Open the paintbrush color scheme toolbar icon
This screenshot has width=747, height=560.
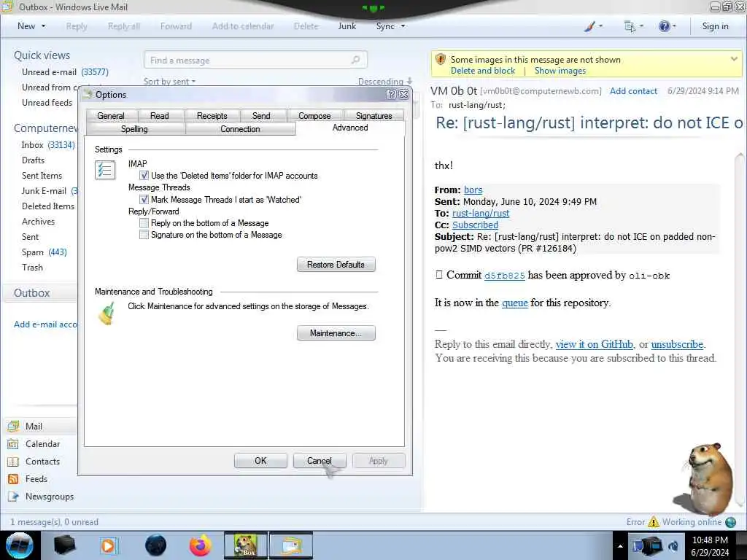click(589, 26)
